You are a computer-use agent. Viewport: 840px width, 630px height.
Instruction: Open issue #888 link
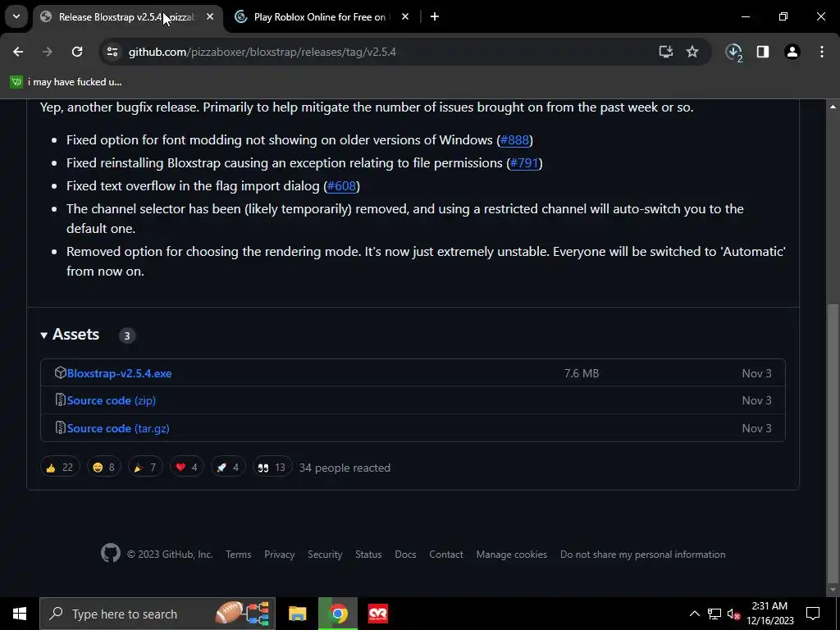[x=514, y=139]
